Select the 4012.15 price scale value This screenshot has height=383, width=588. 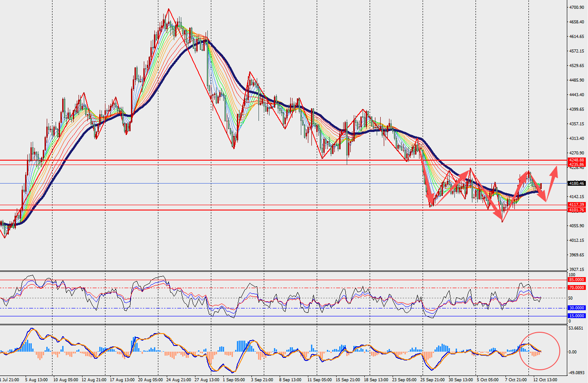click(x=577, y=240)
